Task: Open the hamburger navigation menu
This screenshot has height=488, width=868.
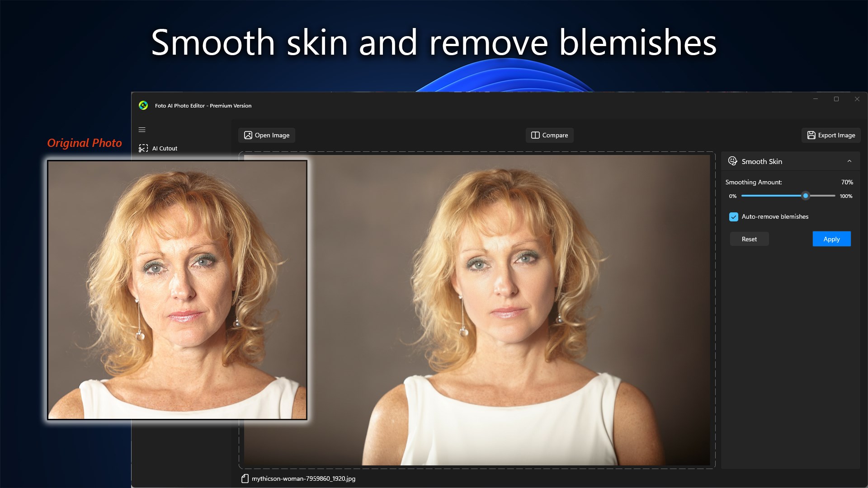Action: (142, 130)
